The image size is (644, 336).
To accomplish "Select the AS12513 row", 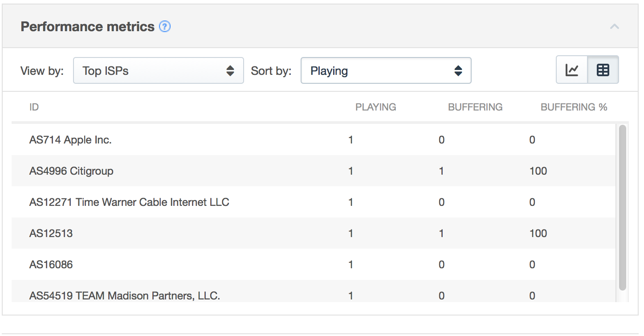I will click(314, 234).
